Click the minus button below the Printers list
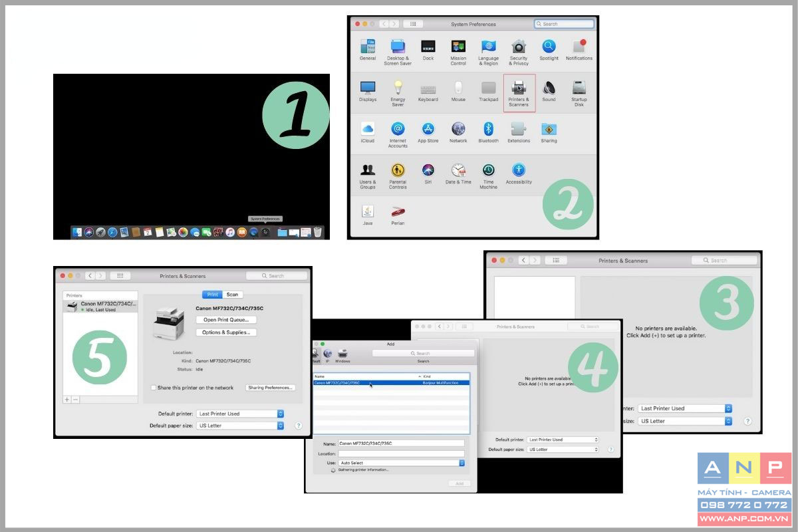This screenshot has height=532, width=798. pyautogui.click(x=75, y=399)
